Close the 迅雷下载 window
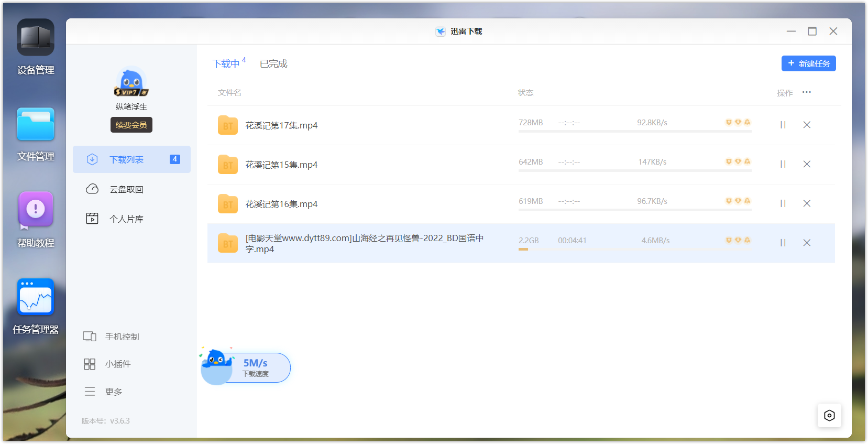 pos(833,31)
